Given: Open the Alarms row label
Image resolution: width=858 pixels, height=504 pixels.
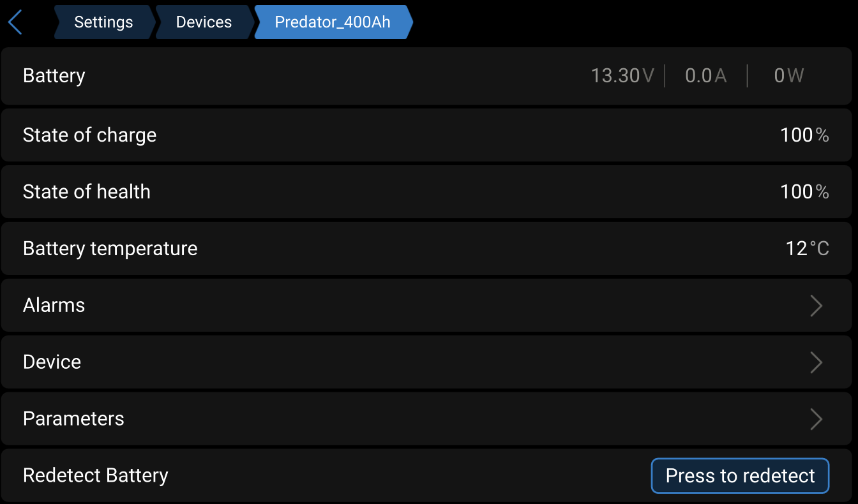Looking at the screenshot, I should [x=54, y=306].
